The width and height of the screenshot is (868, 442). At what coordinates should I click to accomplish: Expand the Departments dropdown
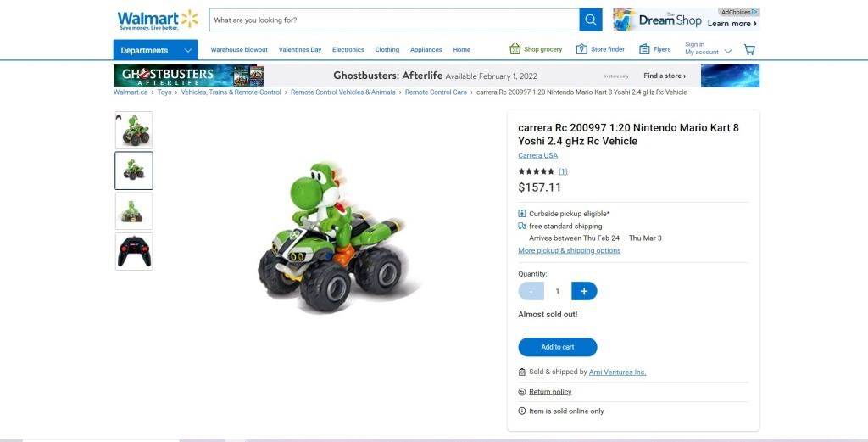[x=156, y=50]
